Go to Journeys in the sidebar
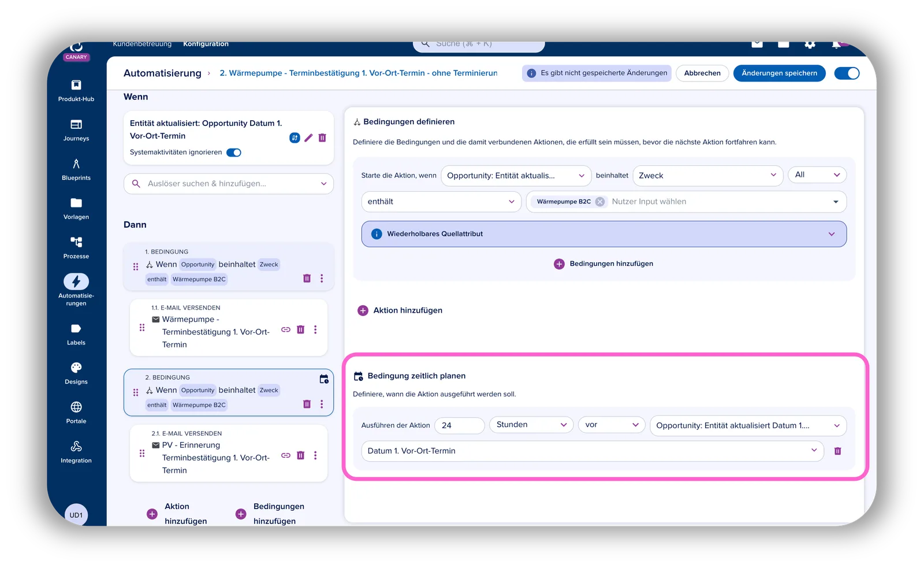Image resolution: width=924 pixels, height=568 pixels. (x=76, y=130)
